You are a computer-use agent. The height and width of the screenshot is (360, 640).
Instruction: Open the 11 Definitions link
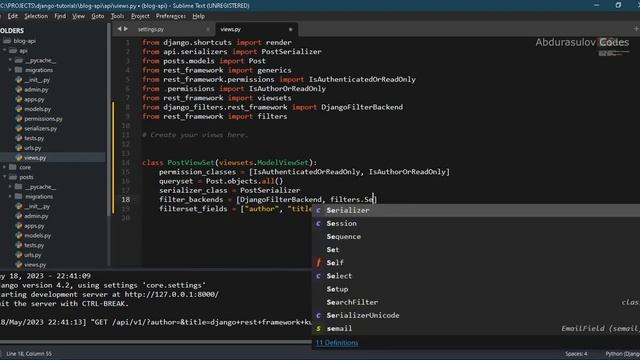[x=337, y=343]
